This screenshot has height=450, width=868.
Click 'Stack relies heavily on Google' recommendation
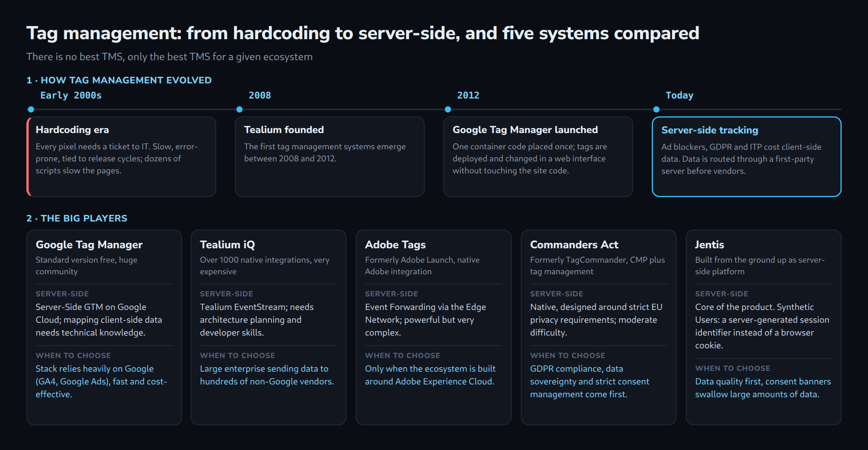click(x=101, y=381)
